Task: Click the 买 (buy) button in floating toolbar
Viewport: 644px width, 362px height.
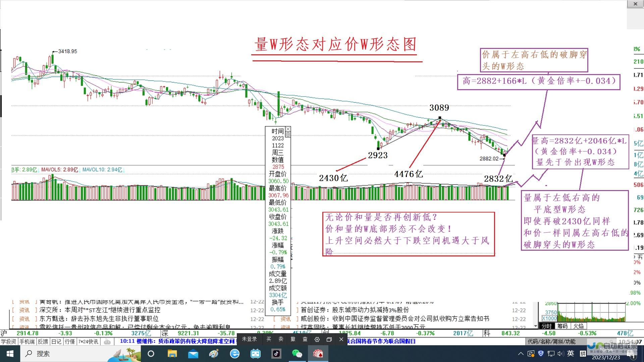Action: pyautogui.click(x=269, y=339)
